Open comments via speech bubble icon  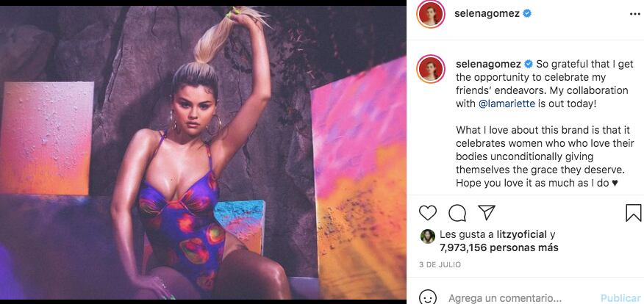(x=457, y=213)
